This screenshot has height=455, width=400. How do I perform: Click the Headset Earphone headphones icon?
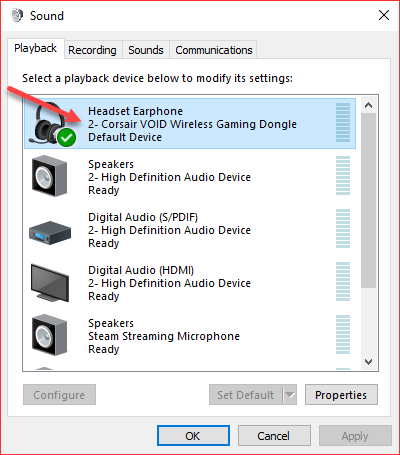pos(53,124)
